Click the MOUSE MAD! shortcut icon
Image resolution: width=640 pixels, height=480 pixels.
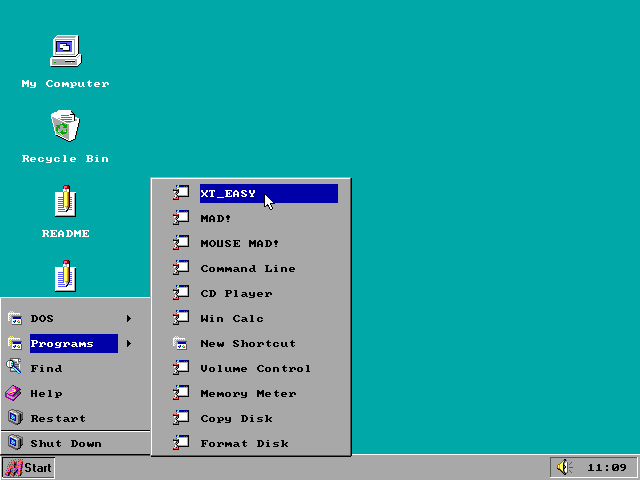tap(181, 242)
